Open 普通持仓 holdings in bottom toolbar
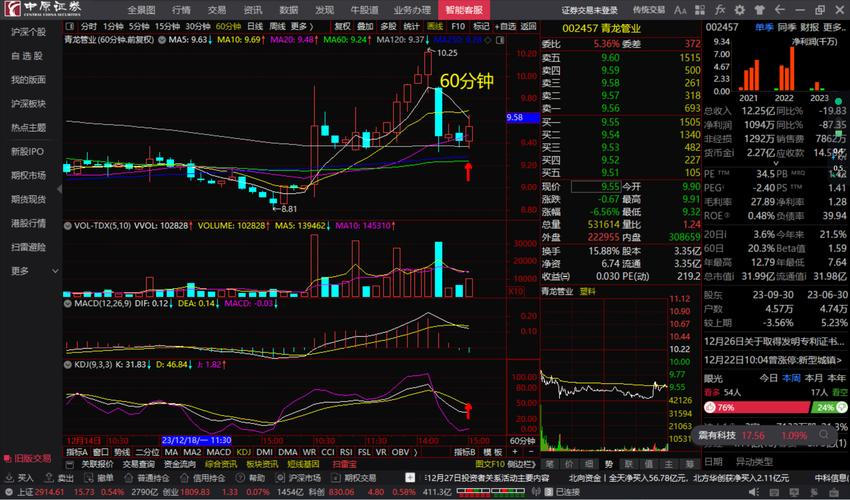The width and height of the screenshot is (850, 500). coord(147,478)
